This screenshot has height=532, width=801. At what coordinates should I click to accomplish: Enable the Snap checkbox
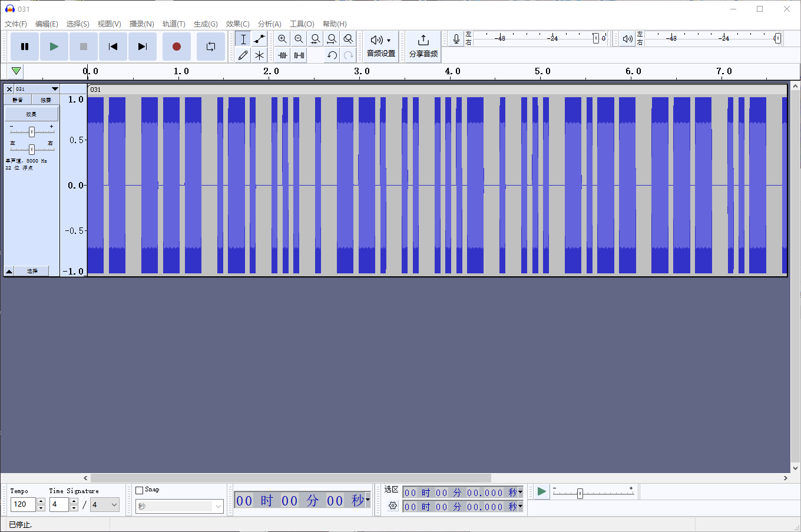click(140, 490)
